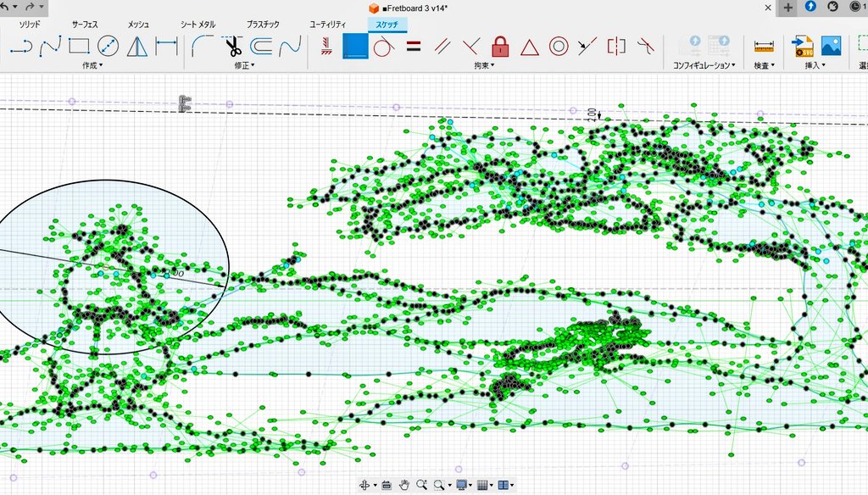Expand the 検査 menu
Viewport: 868px width, 495px height.
click(x=764, y=65)
